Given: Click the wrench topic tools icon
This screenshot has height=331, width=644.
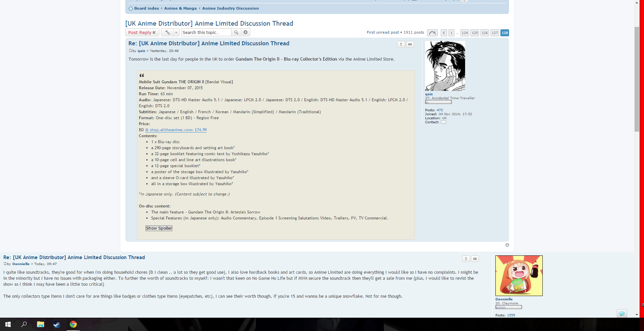Looking at the screenshot, I should [167, 32].
